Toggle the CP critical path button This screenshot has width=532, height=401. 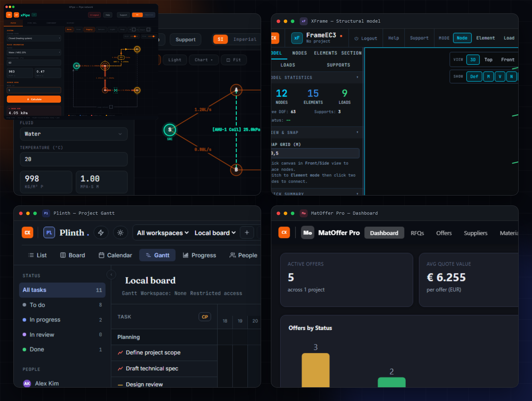(205, 317)
